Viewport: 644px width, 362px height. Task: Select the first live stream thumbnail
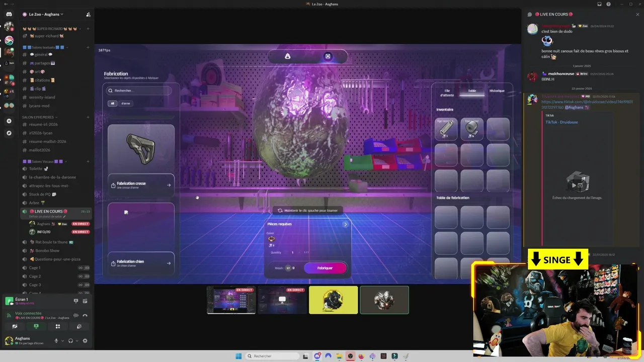coord(231,300)
